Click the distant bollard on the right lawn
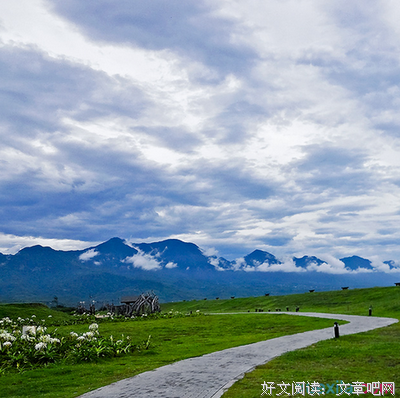 370,311
